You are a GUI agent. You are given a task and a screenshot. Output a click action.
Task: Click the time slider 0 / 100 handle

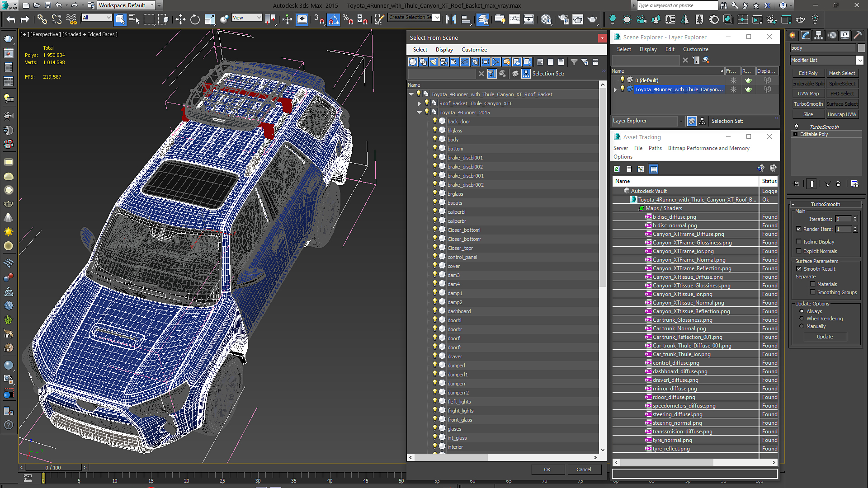coord(53,468)
